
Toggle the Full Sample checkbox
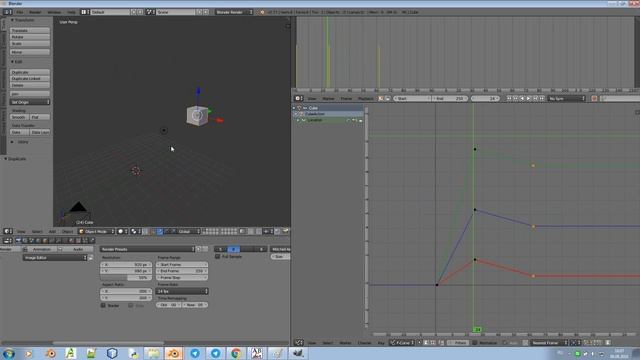[218, 257]
